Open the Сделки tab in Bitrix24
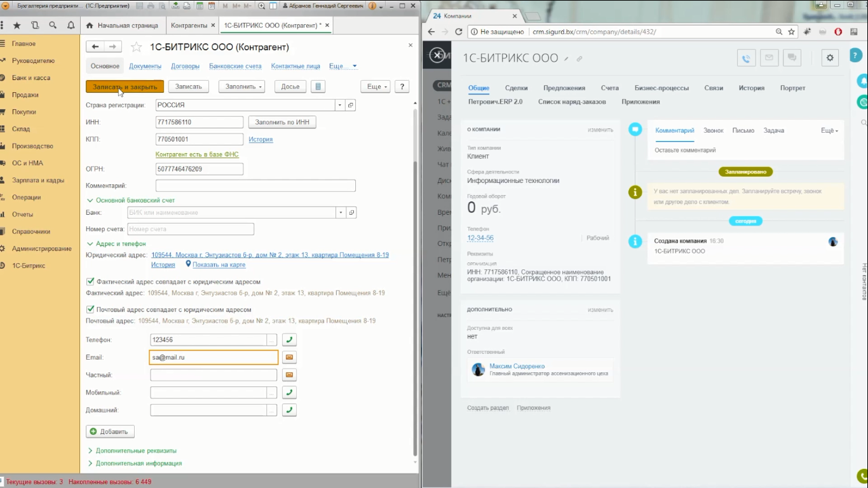 pos(516,88)
